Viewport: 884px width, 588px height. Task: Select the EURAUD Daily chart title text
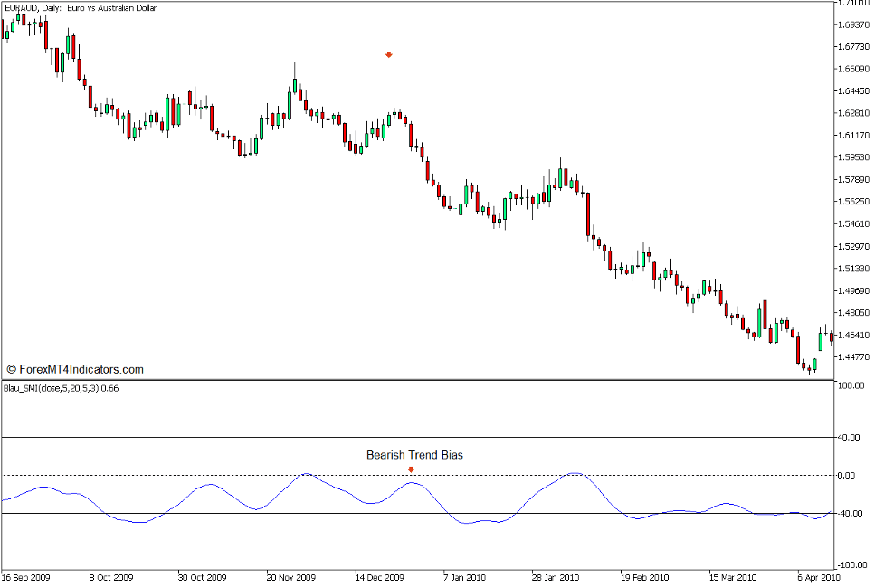(x=81, y=8)
